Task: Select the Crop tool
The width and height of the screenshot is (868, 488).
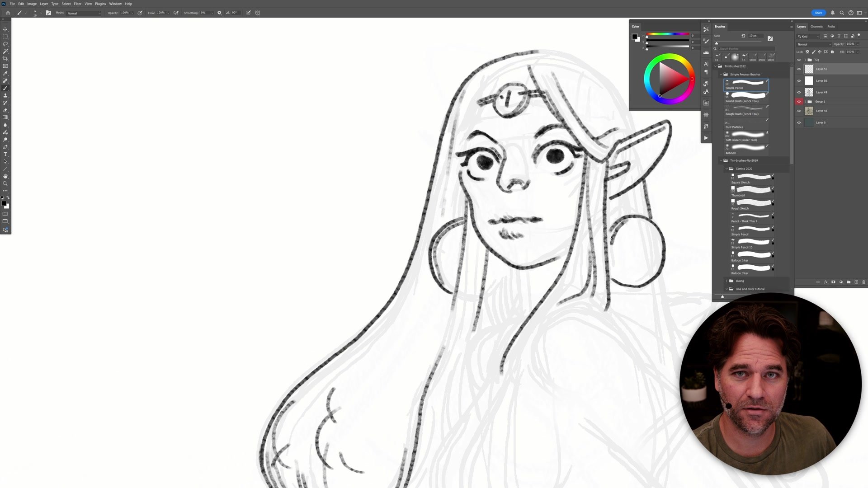Action: [x=5, y=59]
